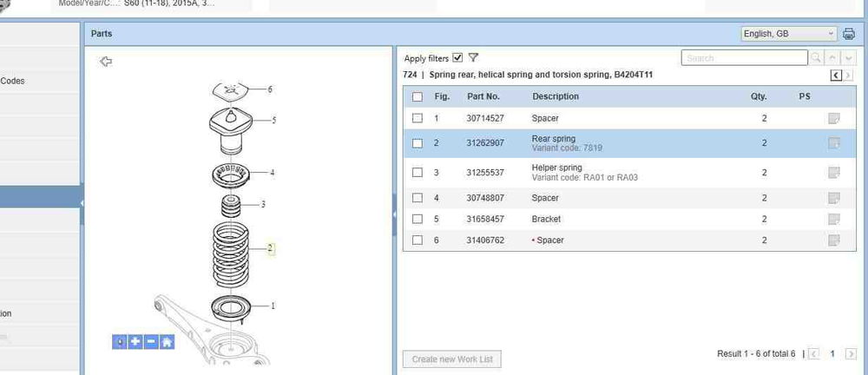Sort table by Description column header
868x375 pixels.
tap(556, 97)
